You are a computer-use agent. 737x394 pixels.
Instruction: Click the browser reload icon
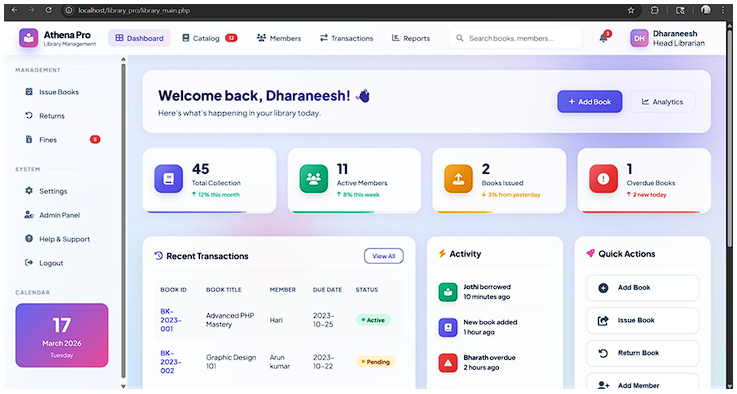click(x=49, y=10)
